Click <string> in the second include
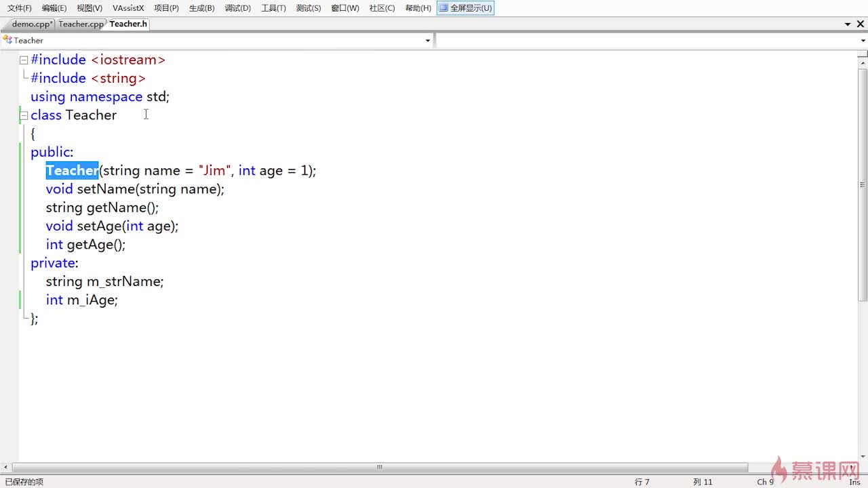 [x=119, y=78]
